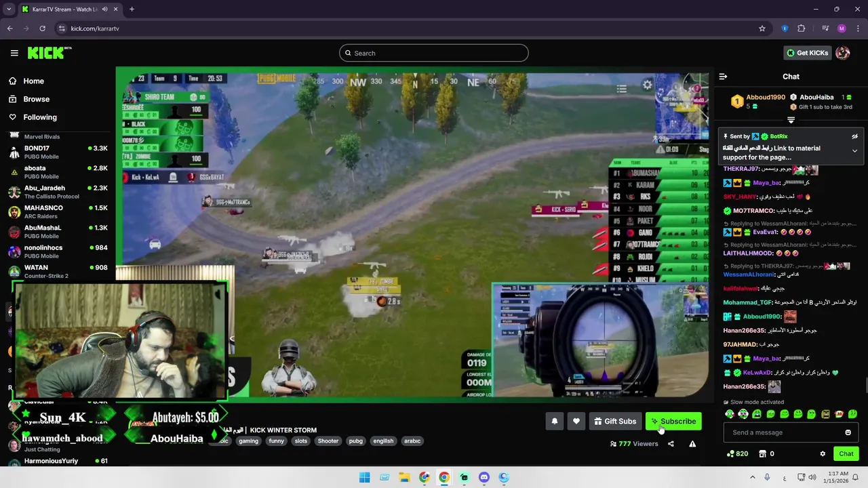This screenshot has width=868, height=488.
Task: Click the MO7TRAMCO chat username
Action: click(753, 211)
